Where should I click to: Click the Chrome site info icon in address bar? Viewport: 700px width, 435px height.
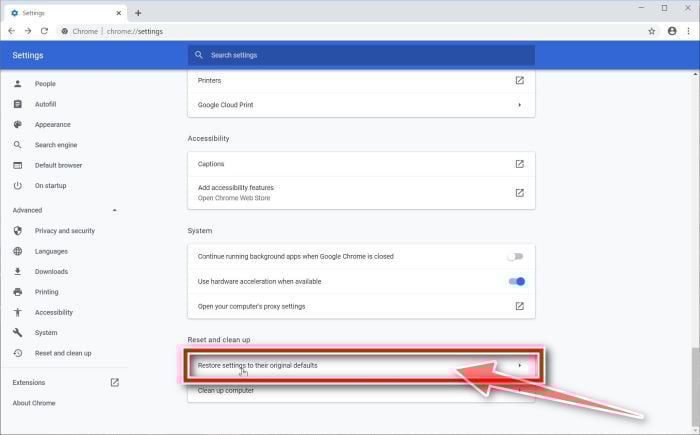pyautogui.click(x=65, y=31)
